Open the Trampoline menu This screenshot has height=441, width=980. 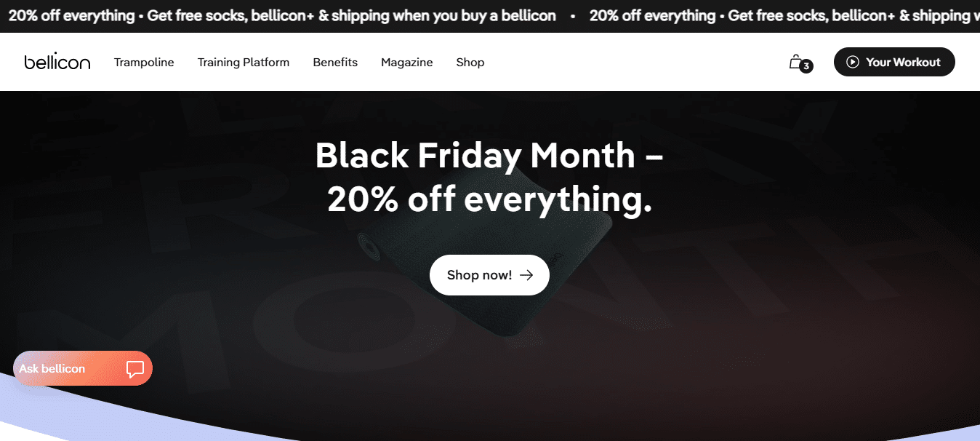click(144, 62)
